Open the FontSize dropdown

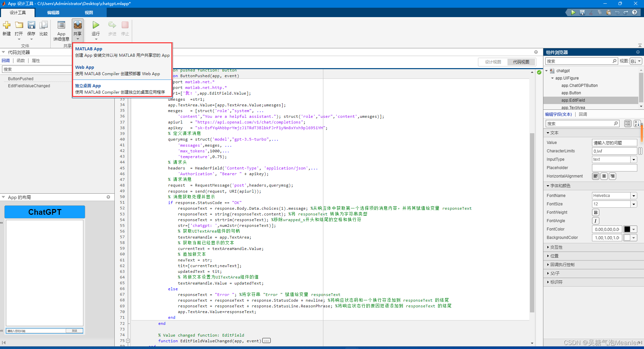point(634,204)
